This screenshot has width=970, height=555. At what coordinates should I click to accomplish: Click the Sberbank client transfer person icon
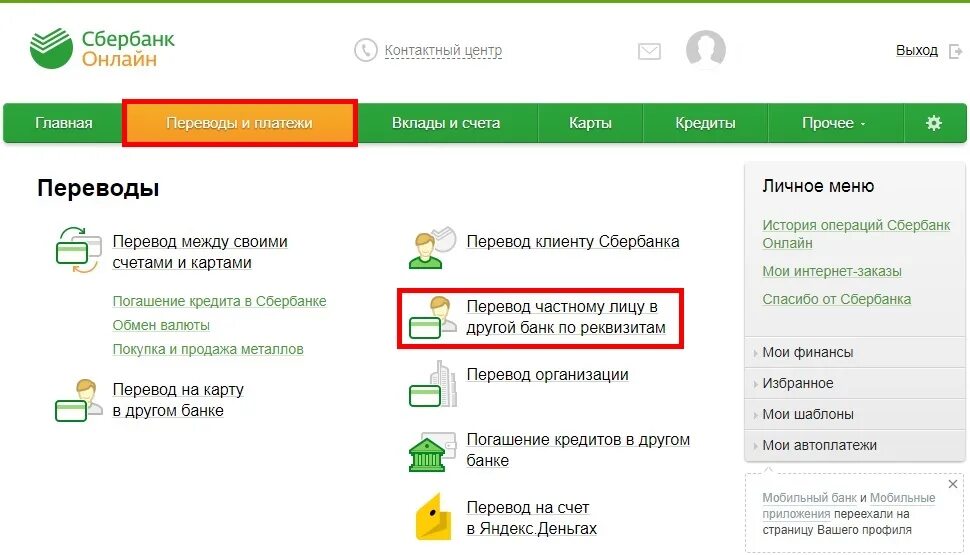tap(432, 248)
